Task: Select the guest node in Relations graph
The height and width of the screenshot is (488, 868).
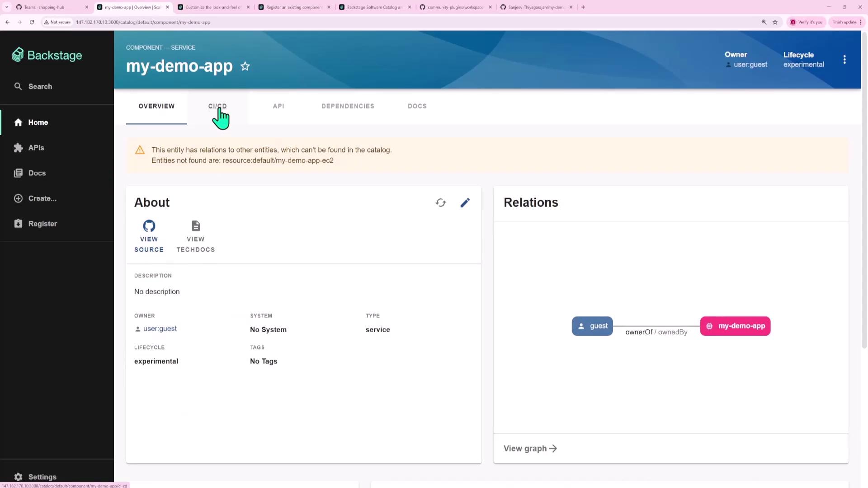Action: coord(592,326)
